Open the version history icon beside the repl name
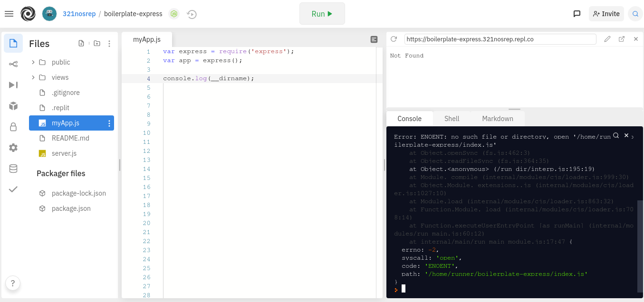This screenshot has width=644, height=302. pos(192,14)
